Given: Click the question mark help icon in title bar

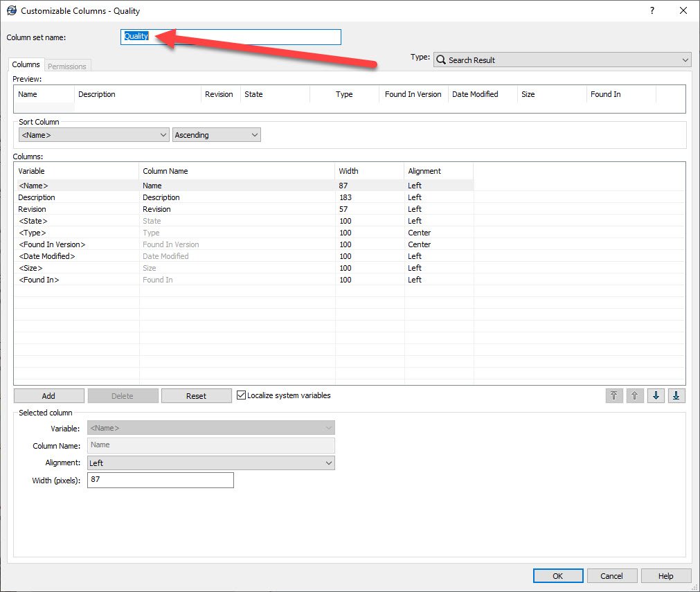Looking at the screenshot, I should click(x=652, y=10).
